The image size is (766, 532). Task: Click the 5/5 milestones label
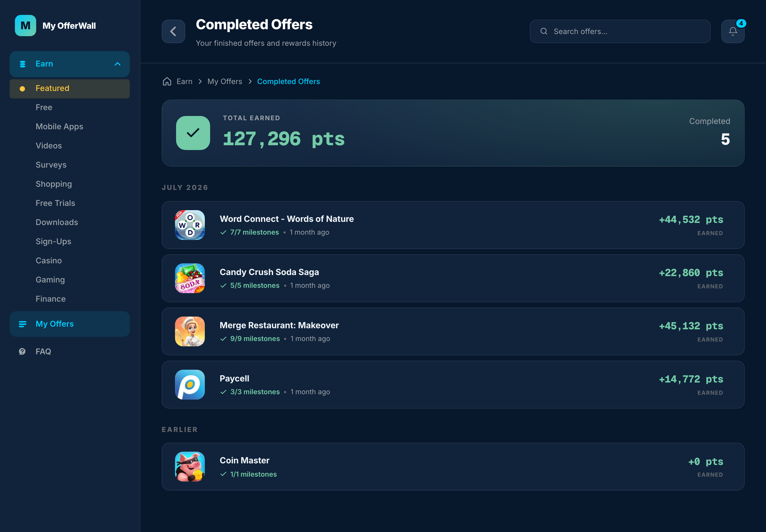click(255, 286)
